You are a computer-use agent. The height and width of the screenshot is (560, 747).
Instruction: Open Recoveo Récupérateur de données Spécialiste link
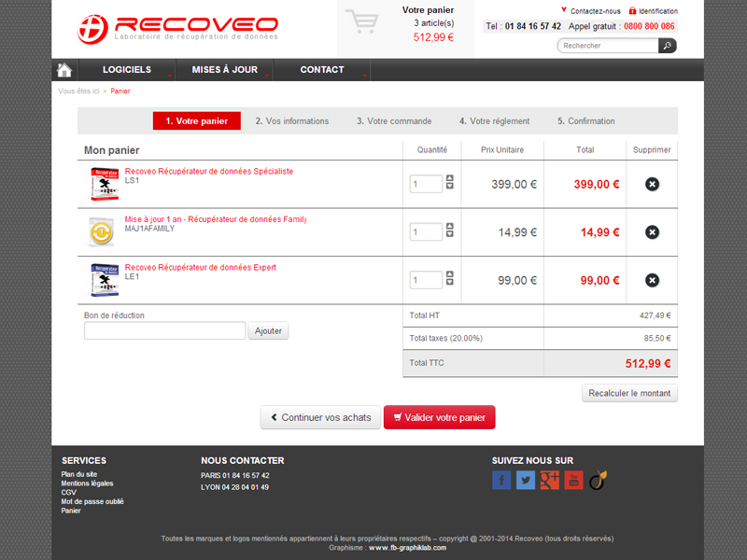[x=208, y=172]
